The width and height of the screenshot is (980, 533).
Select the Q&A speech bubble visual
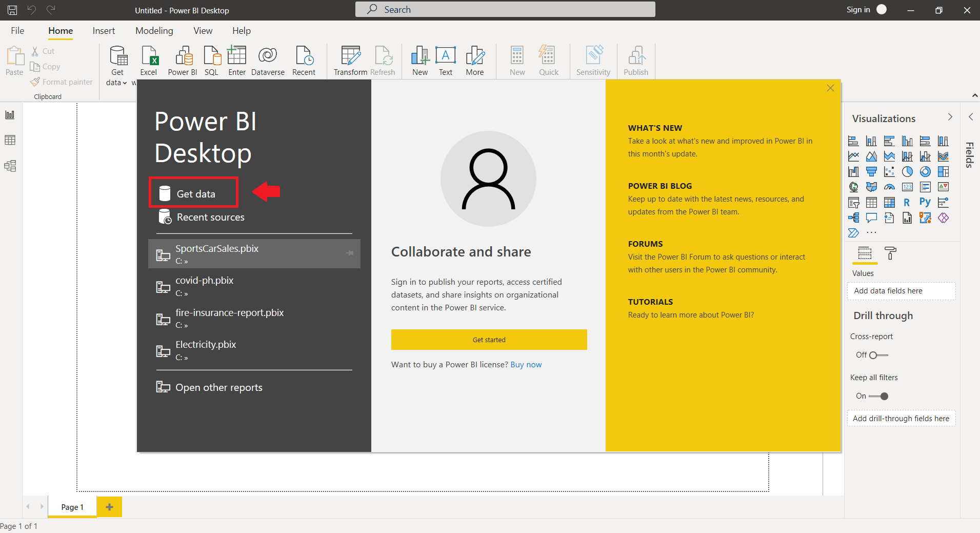point(871,218)
